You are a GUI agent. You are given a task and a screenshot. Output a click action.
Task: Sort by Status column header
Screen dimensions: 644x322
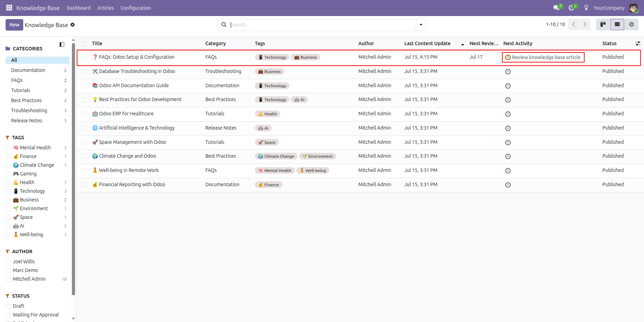(x=609, y=43)
